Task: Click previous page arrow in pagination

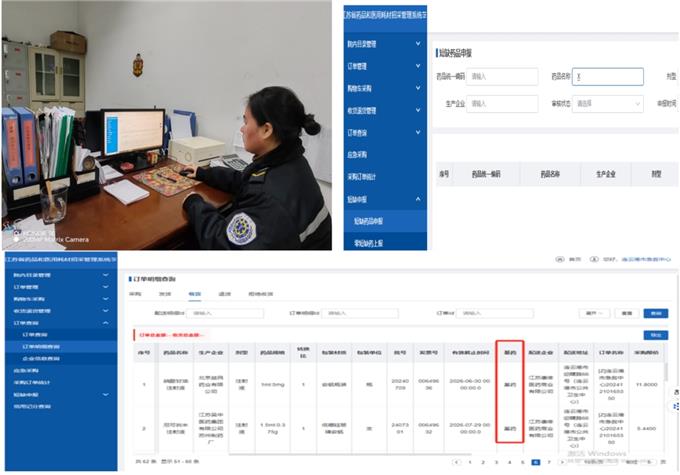Action: [x=456, y=463]
